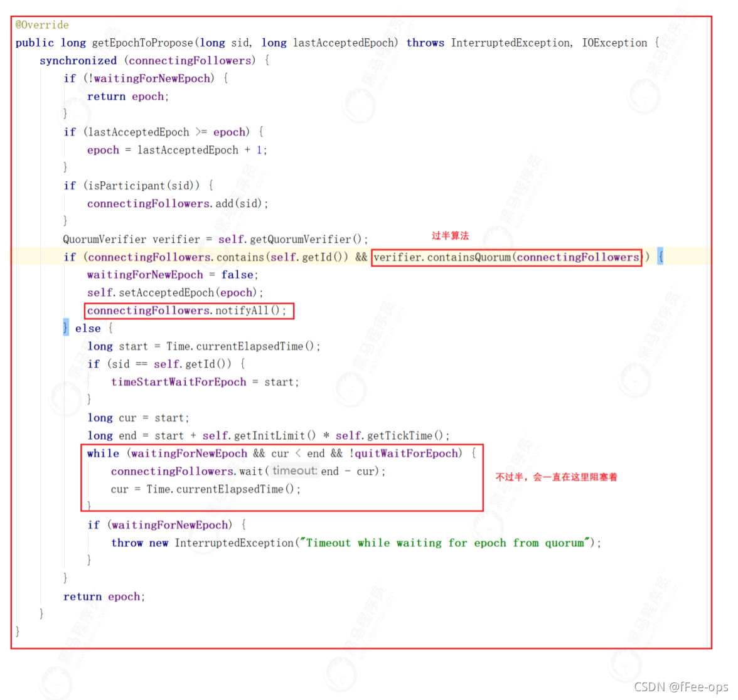Click the 'while' keyword of the wait loop

103,453
